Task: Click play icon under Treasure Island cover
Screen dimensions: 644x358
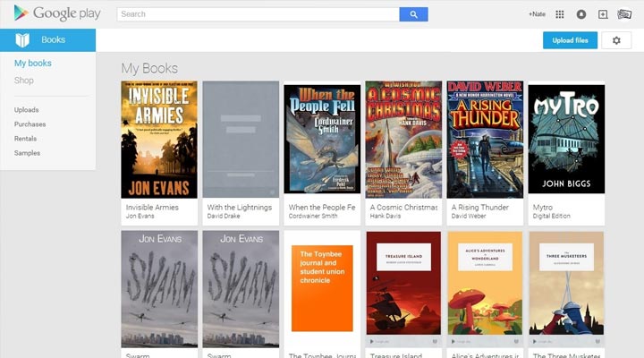Action: coord(371,341)
